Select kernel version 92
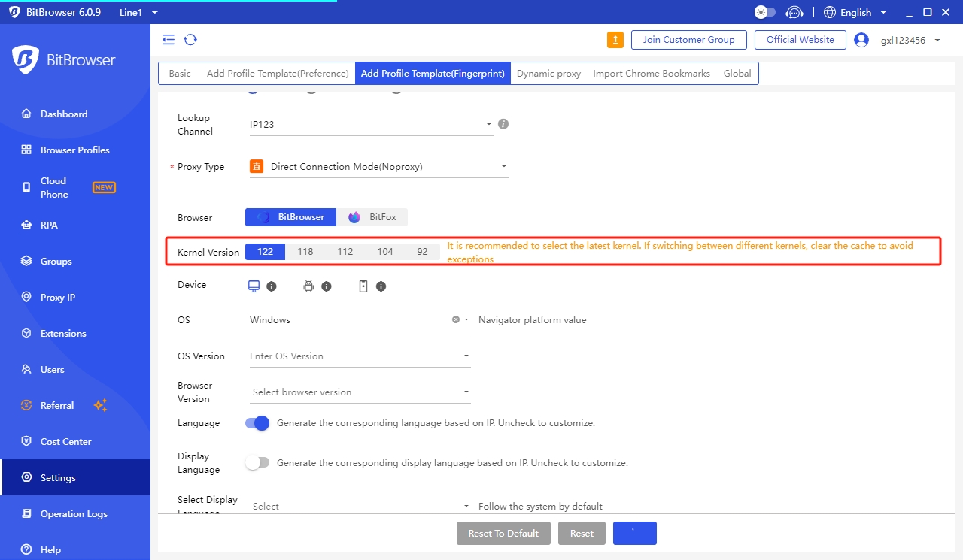Viewport: 963px width, 560px height. coord(422,252)
